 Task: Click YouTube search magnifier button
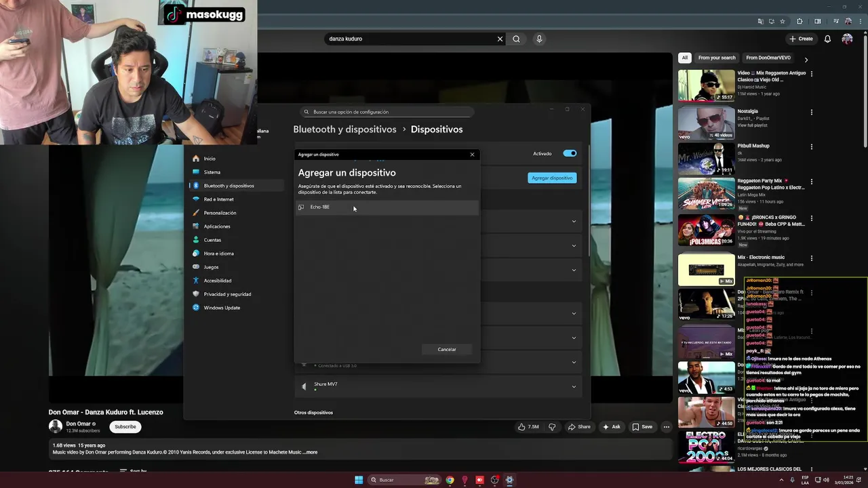pos(516,39)
